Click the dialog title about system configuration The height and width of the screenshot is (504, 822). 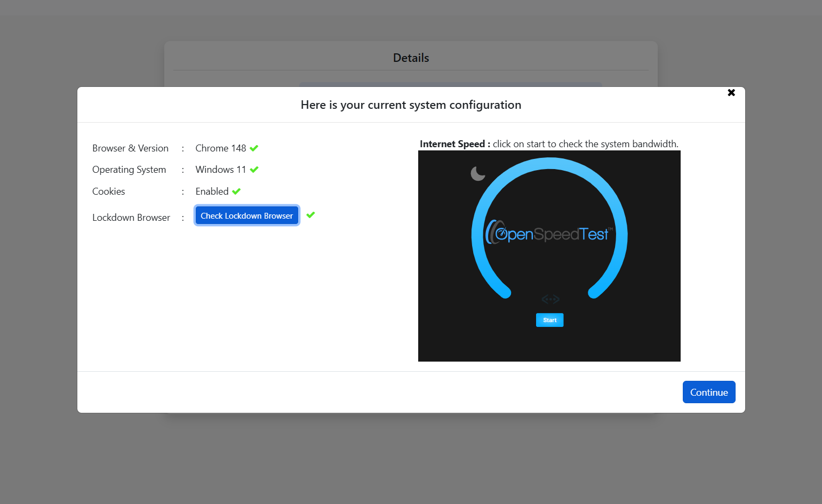[411, 105]
